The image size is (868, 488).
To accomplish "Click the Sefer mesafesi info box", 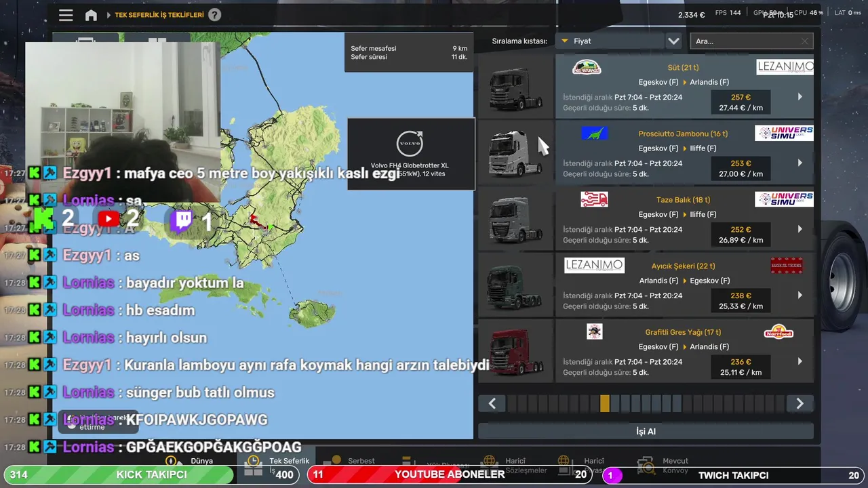I will 409,53.
